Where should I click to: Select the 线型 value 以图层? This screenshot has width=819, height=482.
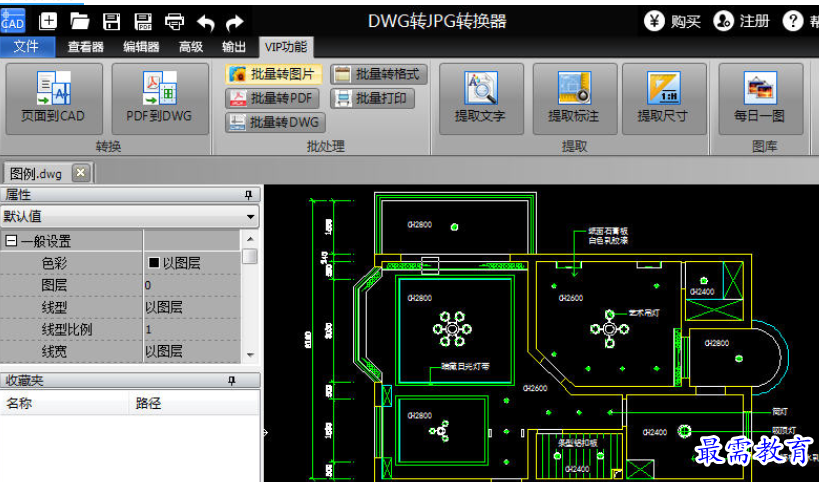pyautogui.click(x=192, y=307)
